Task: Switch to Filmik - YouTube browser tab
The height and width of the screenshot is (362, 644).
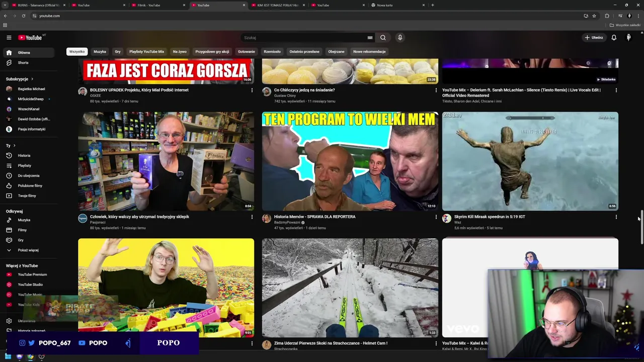Action: click(158, 5)
